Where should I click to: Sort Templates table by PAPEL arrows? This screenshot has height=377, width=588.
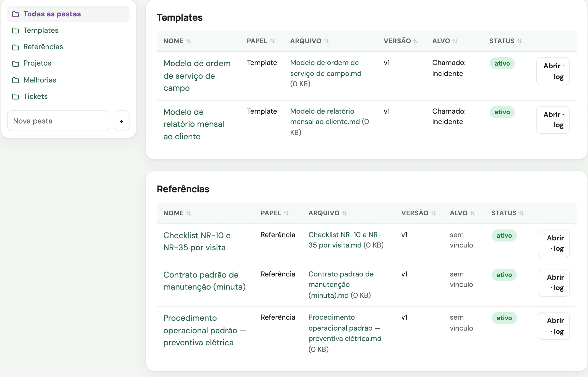(272, 41)
